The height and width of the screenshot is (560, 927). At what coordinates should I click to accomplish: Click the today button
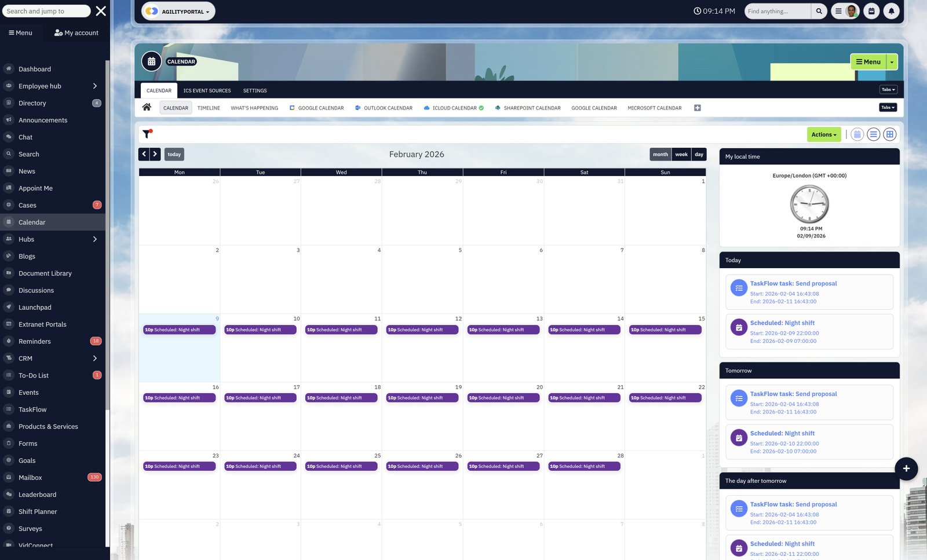pyautogui.click(x=174, y=154)
